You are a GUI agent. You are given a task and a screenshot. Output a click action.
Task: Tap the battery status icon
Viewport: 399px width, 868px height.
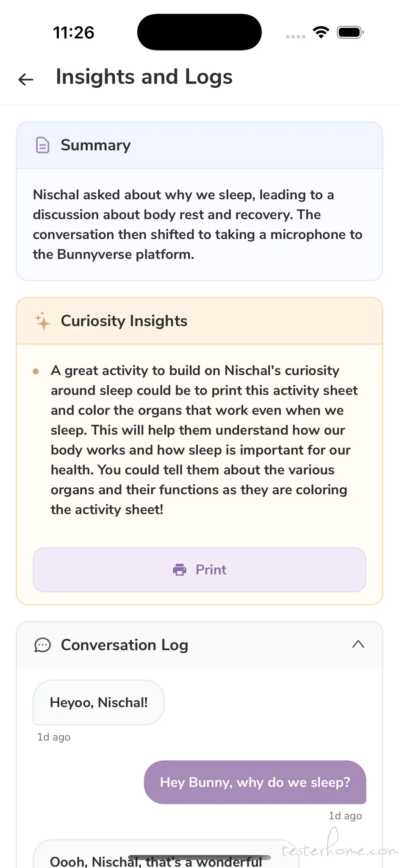click(350, 32)
